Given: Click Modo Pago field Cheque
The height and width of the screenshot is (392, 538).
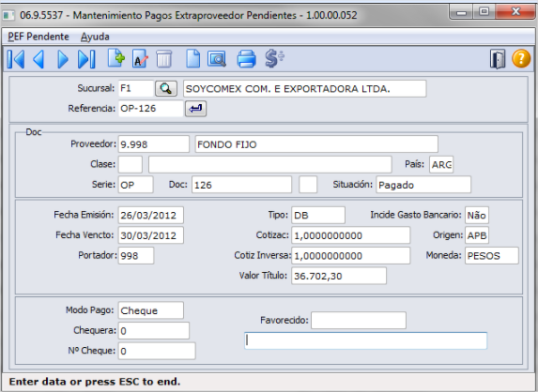Looking at the screenshot, I should click(151, 310).
